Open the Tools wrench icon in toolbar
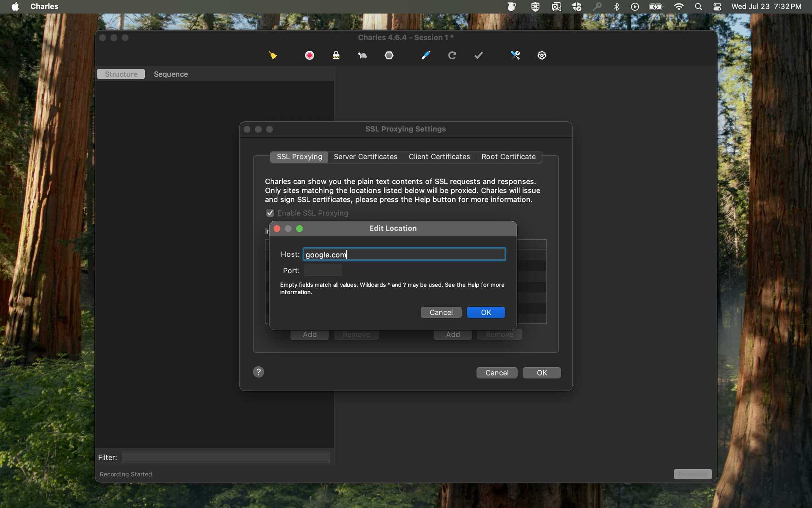The image size is (812, 508). (x=515, y=55)
